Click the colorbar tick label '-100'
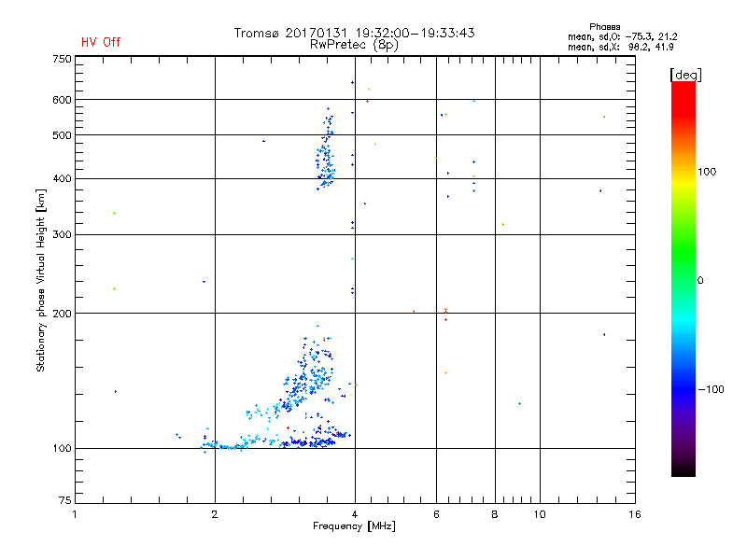747x560 pixels. click(711, 389)
